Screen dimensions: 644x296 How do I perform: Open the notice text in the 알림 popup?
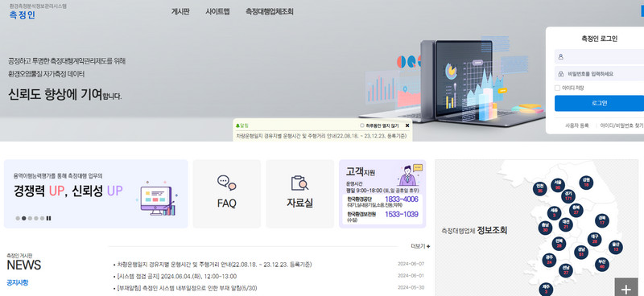pos(321,136)
